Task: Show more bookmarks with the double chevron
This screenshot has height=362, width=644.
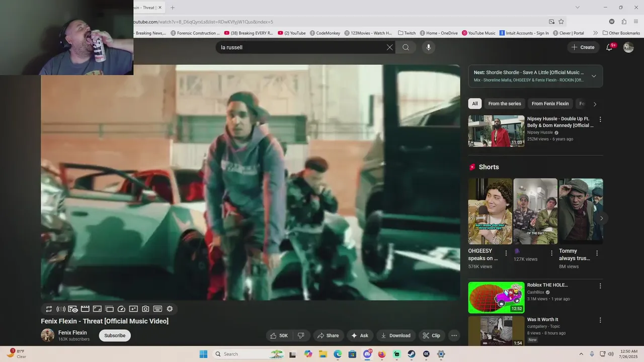Action: [x=596, y=33]
